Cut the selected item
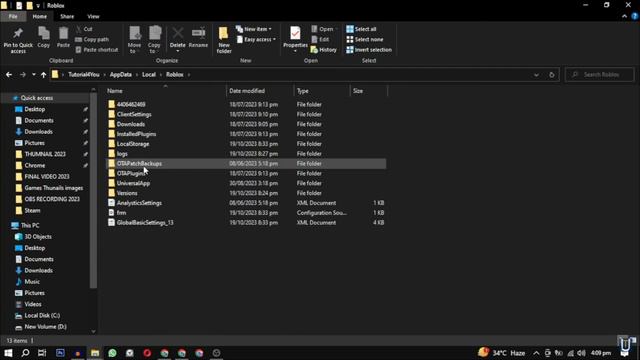Image resolution: width=640 pixels, height=360 pixels. point(84,29)
